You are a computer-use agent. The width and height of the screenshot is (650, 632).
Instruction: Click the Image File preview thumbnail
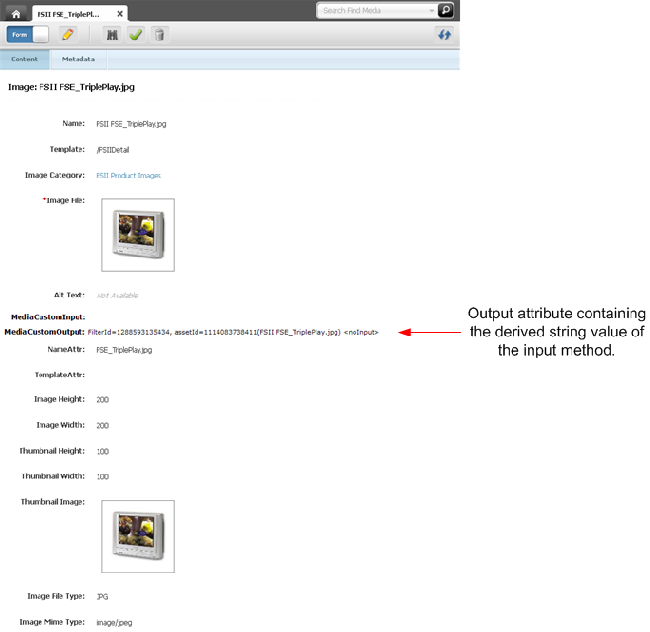(138, 235)
